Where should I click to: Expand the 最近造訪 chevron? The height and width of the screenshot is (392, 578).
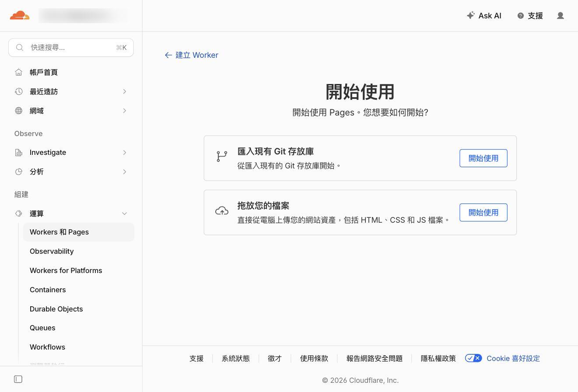pyautogui.click(x=125, y=91)
